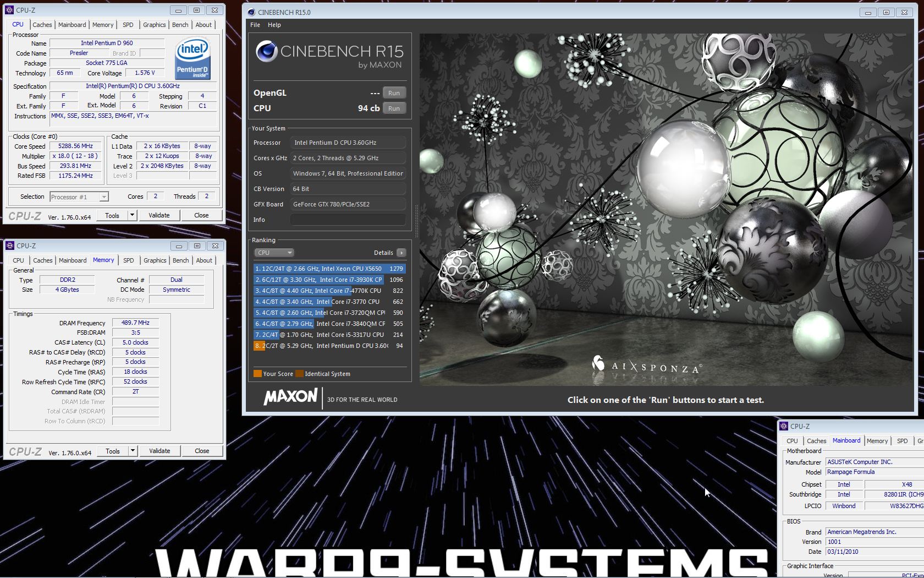This screenshot has width=924, height=578.
Task: Open the Help menu in Cinebench
Action: pyautogui.click(x=274, y=25)
